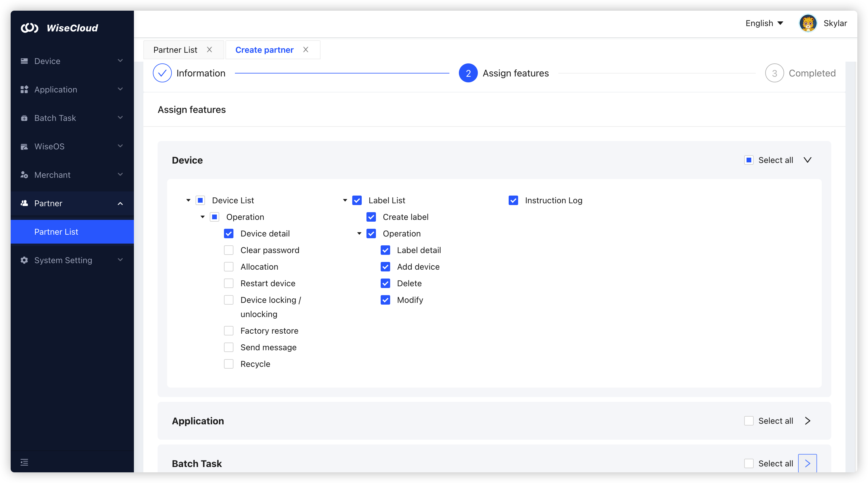Image resolution: width=868 pixels, height=483 pixels.
Task: Check Select all for Application section
Action: coord(749,421)
